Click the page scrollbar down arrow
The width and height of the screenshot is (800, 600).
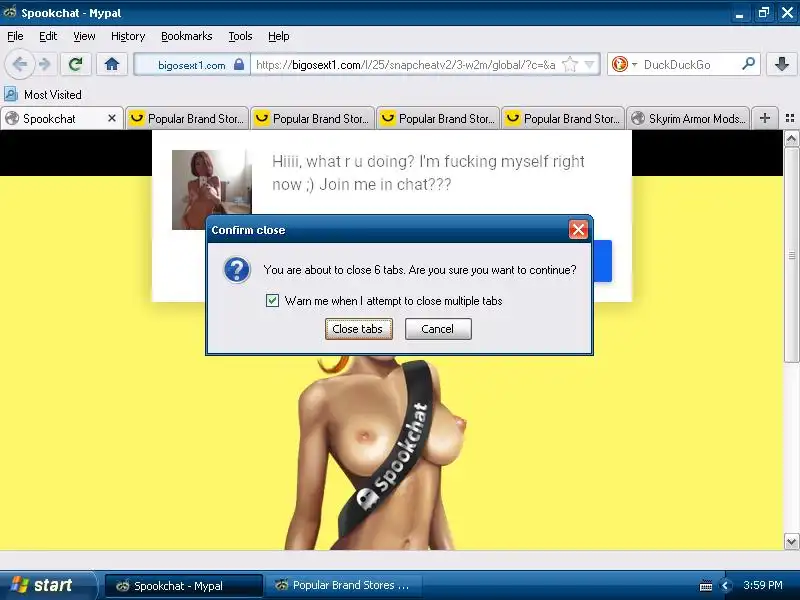[791, 541]
